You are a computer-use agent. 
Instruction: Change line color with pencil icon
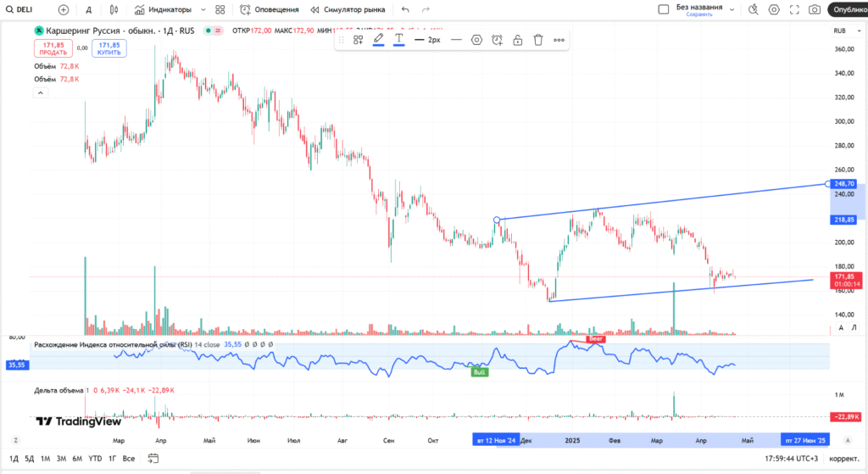click(379, 39)
